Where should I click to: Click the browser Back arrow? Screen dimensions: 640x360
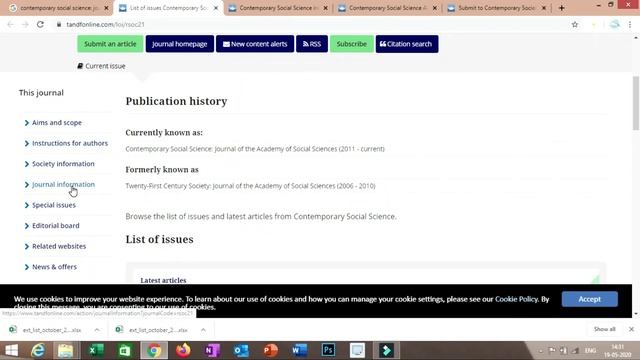pyautogui.click(x=11, y=24)
